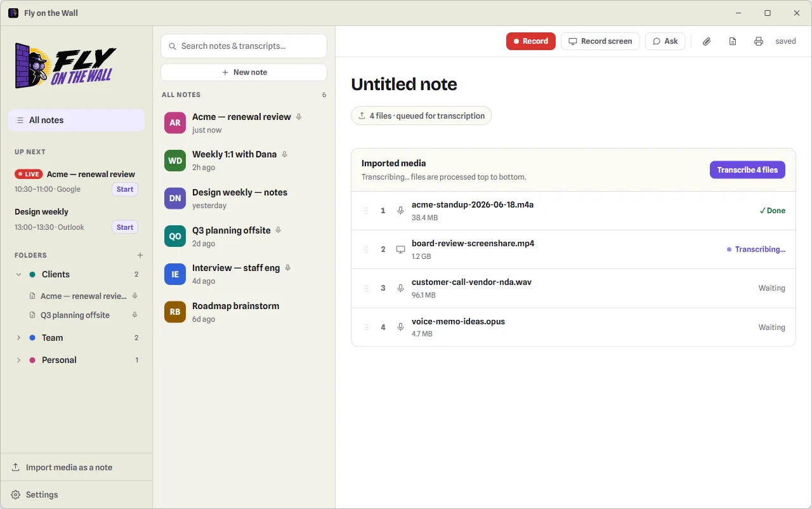Viewport: 812px width, 509px height.
Task: Click the RB avatar for Roadmap brainstorm
Action: [175, 312]
